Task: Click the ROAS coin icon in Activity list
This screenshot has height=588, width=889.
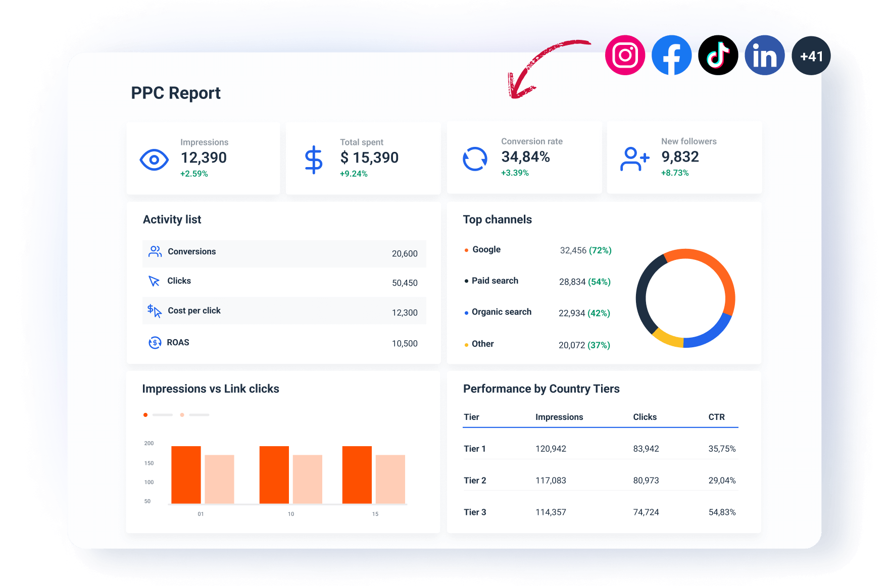Action: point(155,343)
